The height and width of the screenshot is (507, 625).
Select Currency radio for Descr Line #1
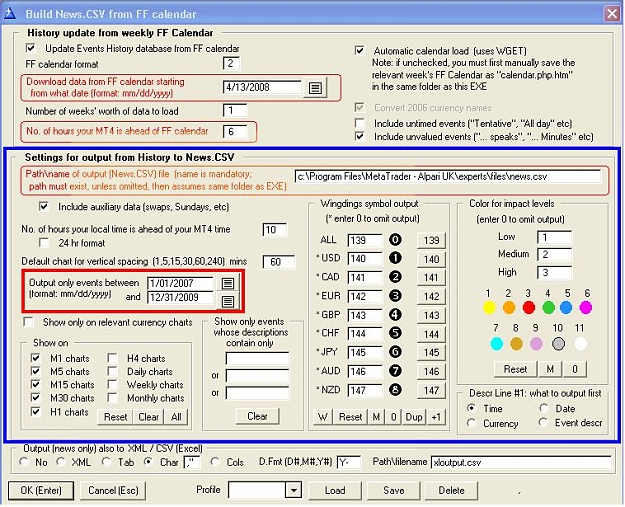pos(472,423)
